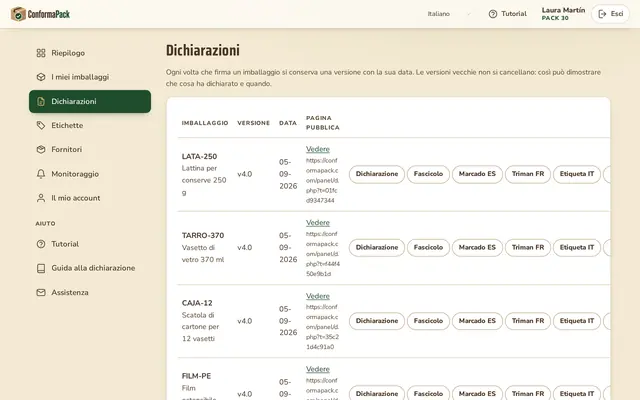Open I miei imballaggi section

click(x=90, y=77)
